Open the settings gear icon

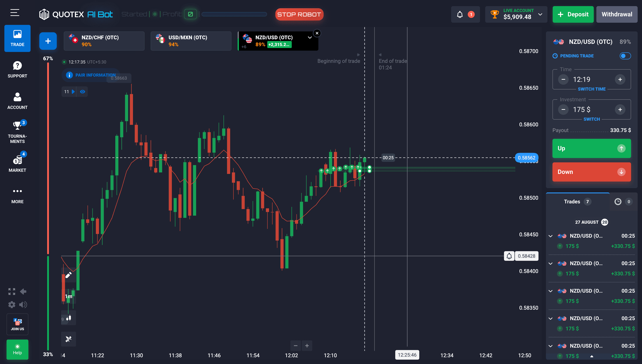(x=12, y=304)
